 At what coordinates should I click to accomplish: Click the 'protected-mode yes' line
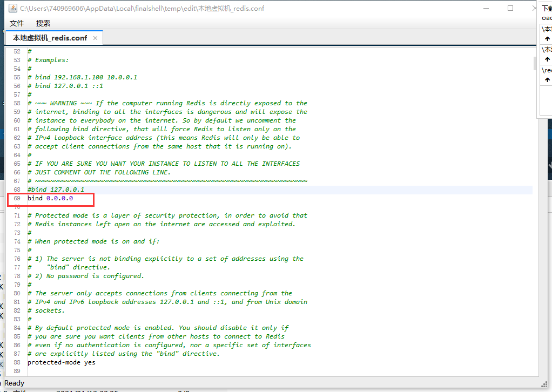61,362
